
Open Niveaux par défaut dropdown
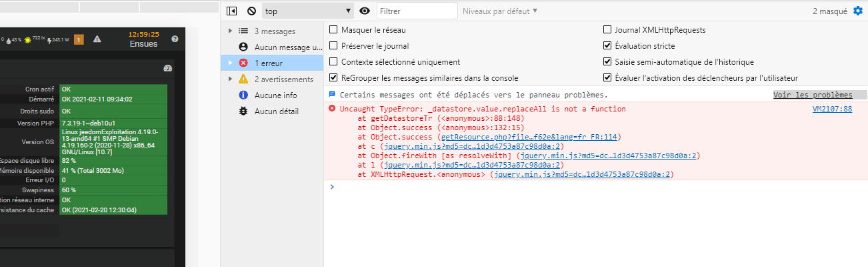coord(500,11)
